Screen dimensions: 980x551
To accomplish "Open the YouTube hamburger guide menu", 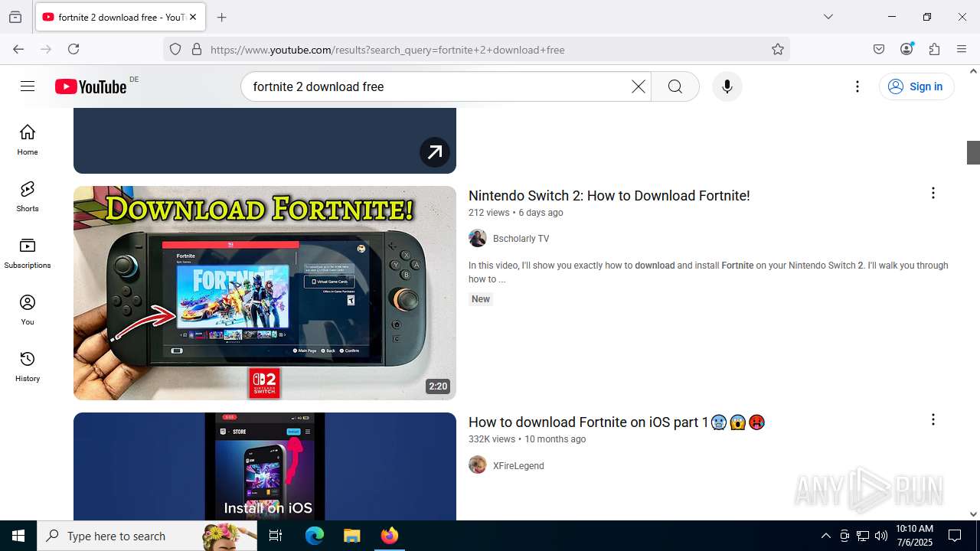I will tap(28, 86).
